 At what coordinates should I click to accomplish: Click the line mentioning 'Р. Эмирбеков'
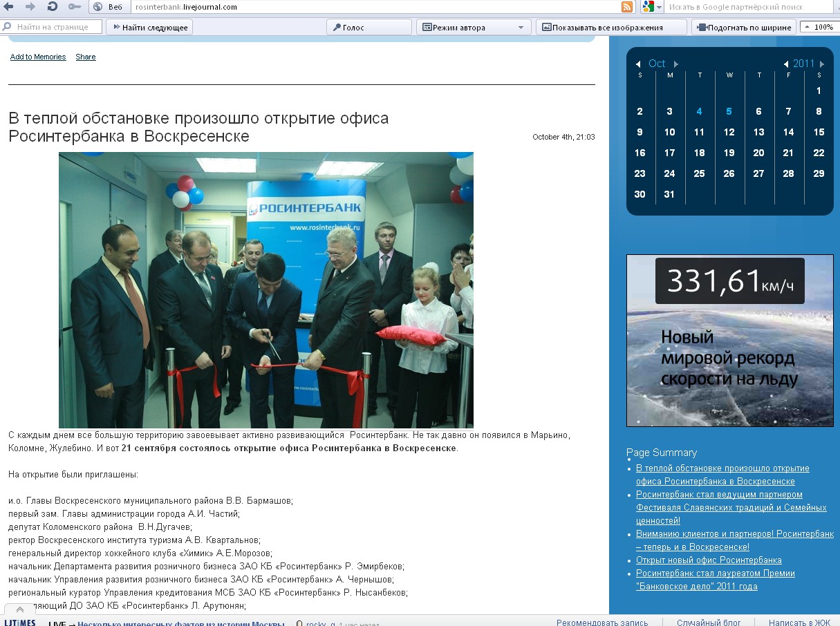click(206, 567)
